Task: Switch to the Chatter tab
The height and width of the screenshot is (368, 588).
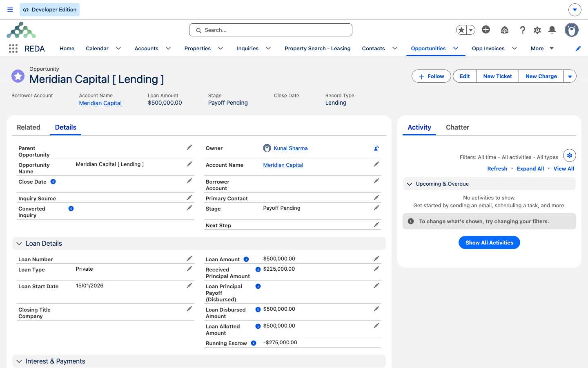Action: tap(457, 128)
